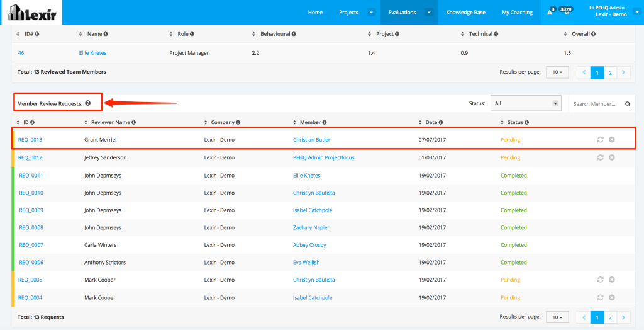Click reviewer name Anthony Strictors

(x=105, y=262)
